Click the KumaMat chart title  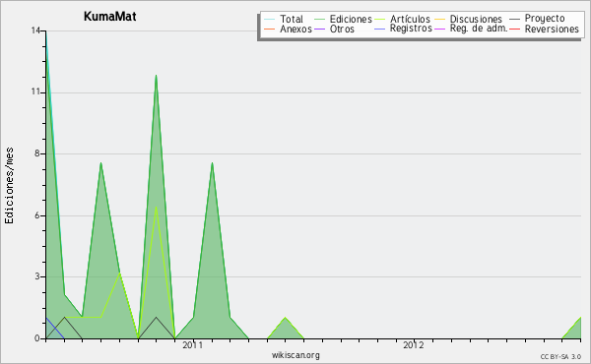[110, 17]
